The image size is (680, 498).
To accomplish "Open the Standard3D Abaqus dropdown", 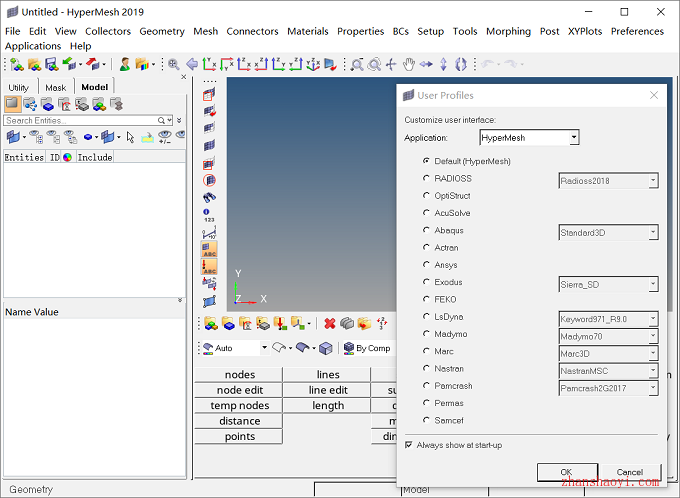I will coord(653,233).
